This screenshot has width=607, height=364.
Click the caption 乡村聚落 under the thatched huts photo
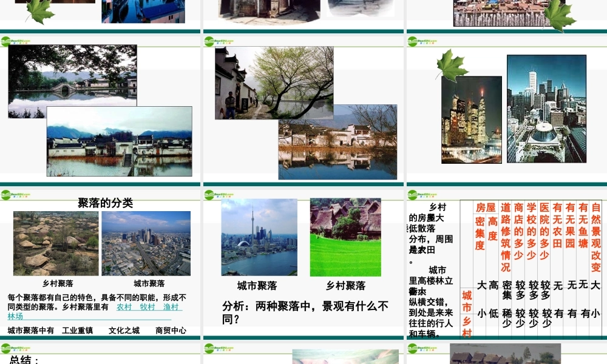58,283
